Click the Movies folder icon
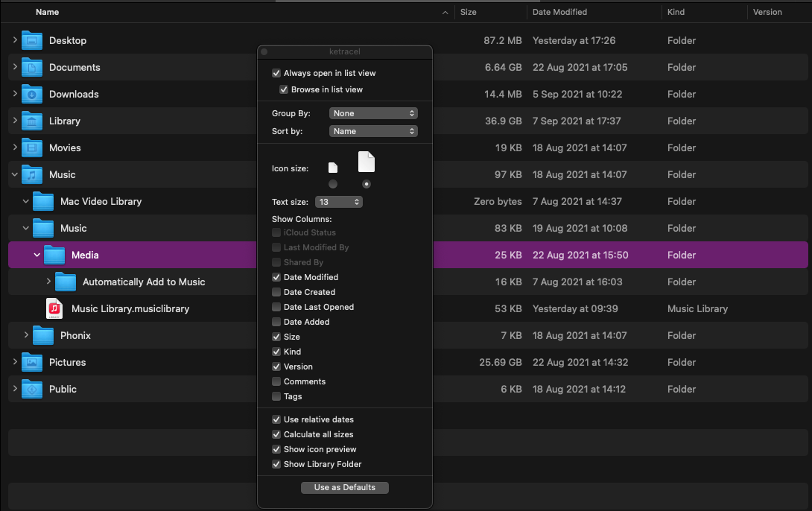Viewport: 812px width, 511px height. click(x=31, y=147)
